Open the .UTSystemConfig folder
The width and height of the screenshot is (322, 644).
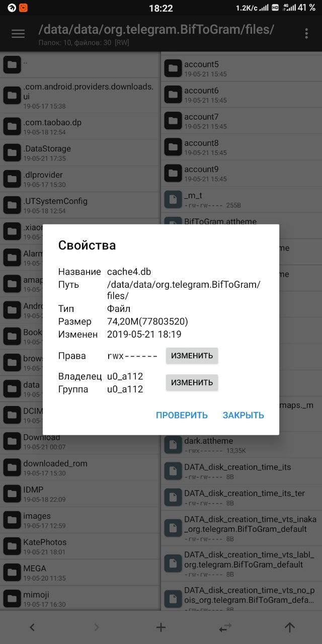80,205
